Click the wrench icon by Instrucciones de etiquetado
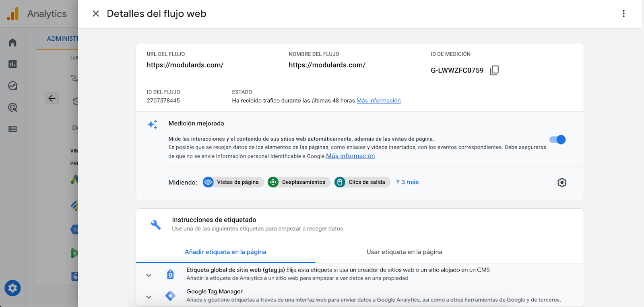The width and height of the screenshot is (644, 307). pyautogui.click(x=156, y=225)
